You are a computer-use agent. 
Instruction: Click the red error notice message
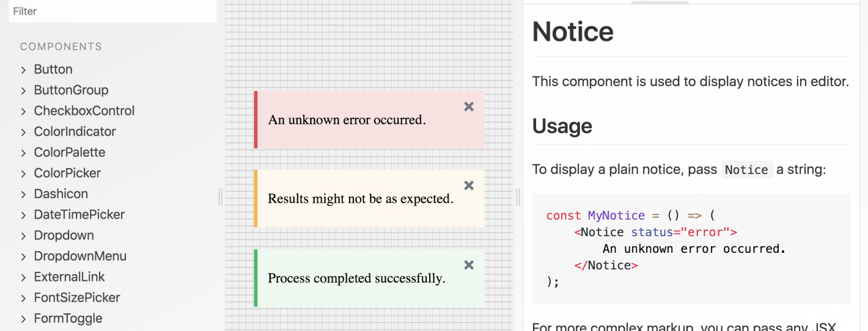pyautogui.click(x=347, y=120)
